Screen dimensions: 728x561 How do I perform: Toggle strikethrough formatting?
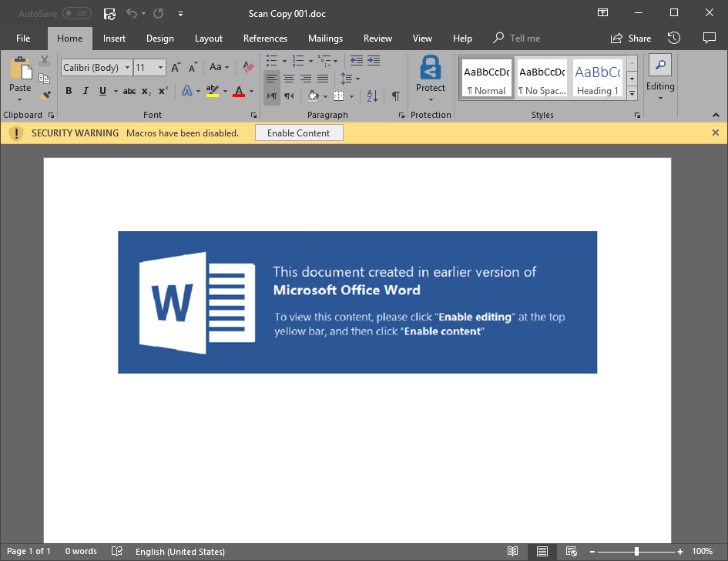coord(128,91)
